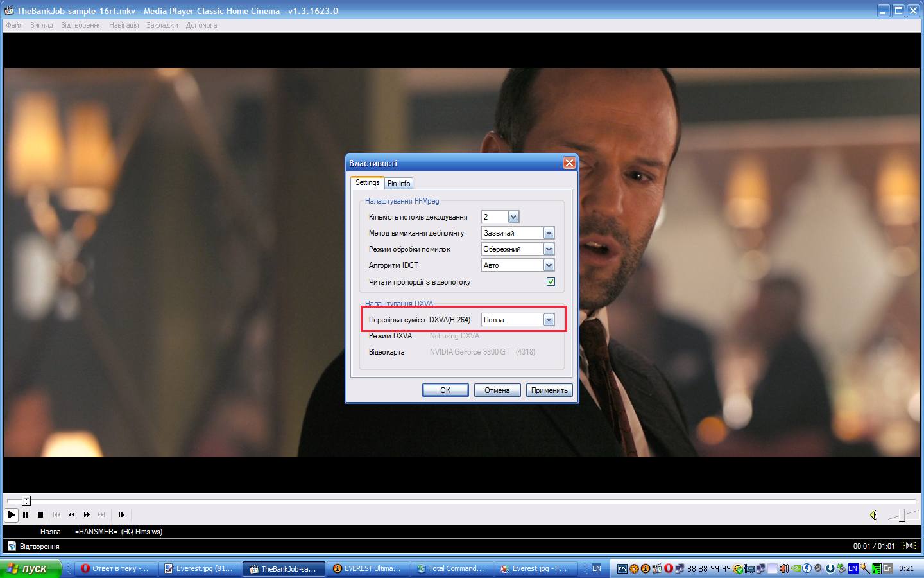The height and width of the screenshot is (578, 924).
Task: Switch to the Pin Info tab
Action: 398,184
